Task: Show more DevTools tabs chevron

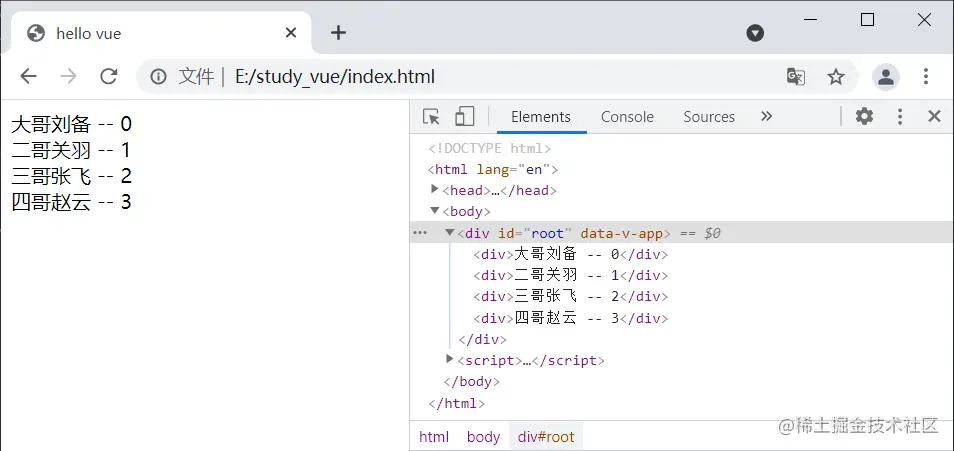Action: [x=767, y=116]
